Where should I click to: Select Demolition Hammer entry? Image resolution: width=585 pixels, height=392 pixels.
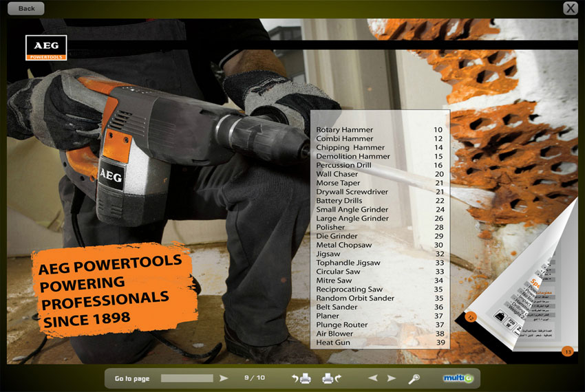click(379, 156)
